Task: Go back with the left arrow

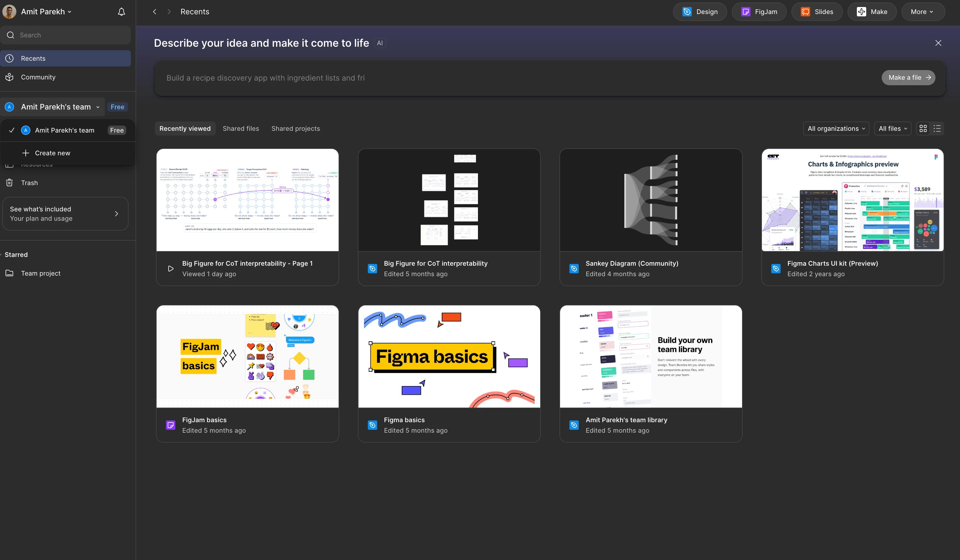Action: pos(155,12)
